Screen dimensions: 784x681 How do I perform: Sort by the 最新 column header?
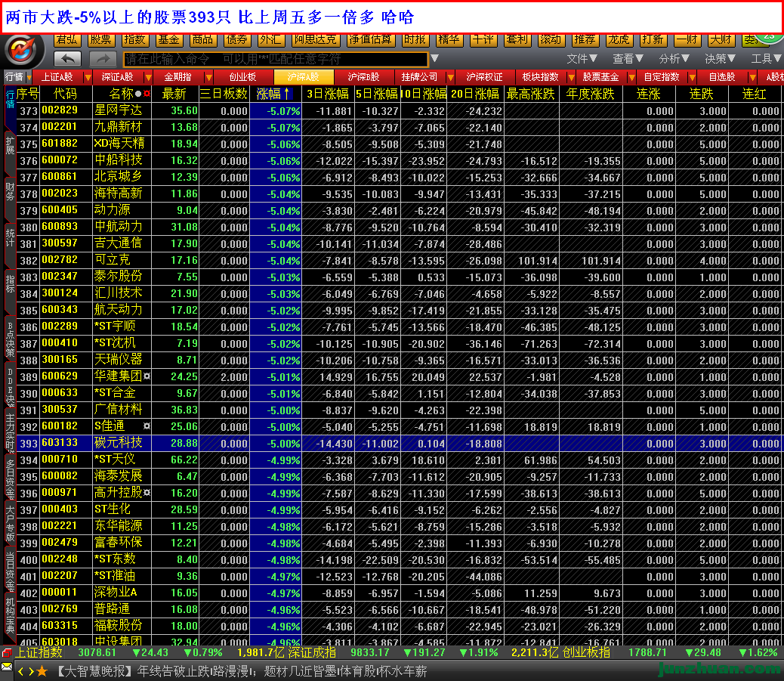click(x=174, y=94)
